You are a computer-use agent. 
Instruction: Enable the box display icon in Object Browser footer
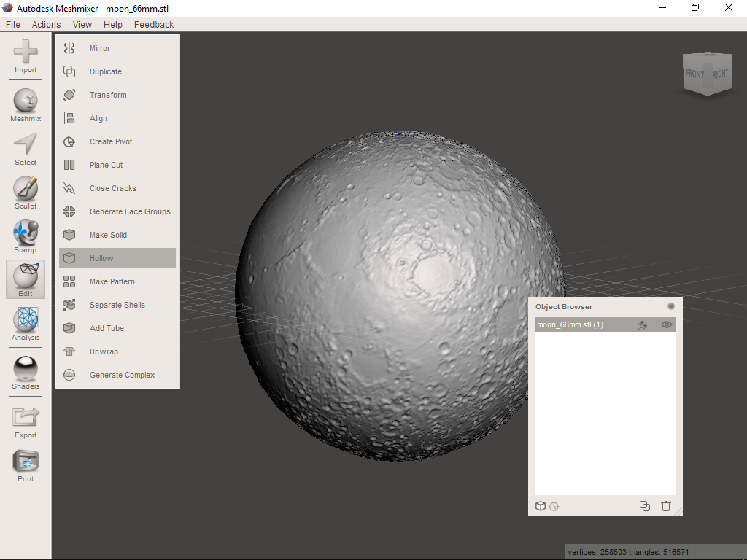tap(541, 505)
